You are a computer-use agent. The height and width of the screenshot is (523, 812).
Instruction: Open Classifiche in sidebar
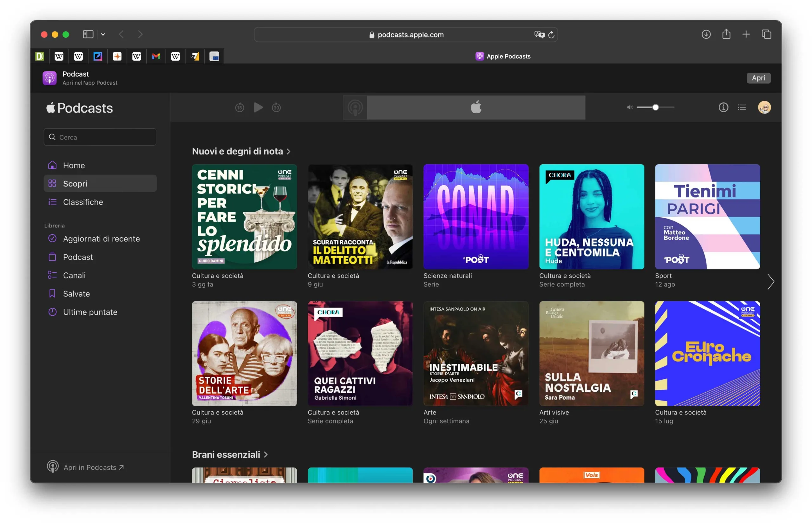pos(100,202)
